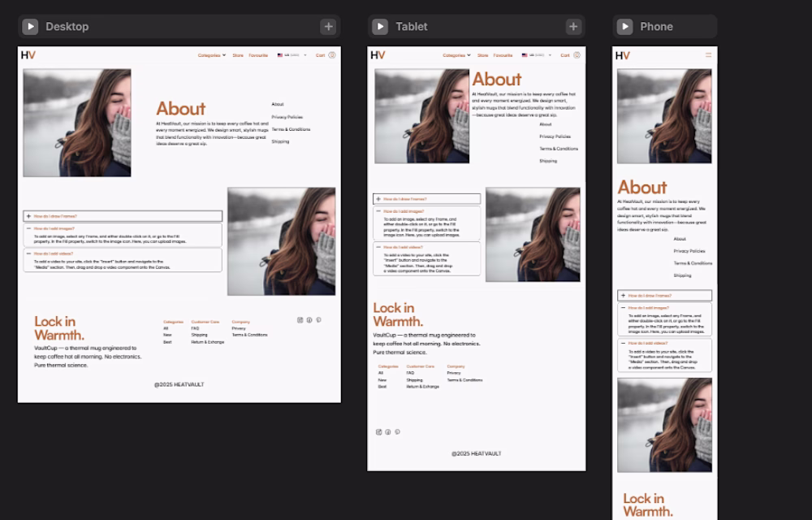This screenshot has width=812, height=520.
Task: Add a breakpoint next to Tablet
Action: (573, 27)
